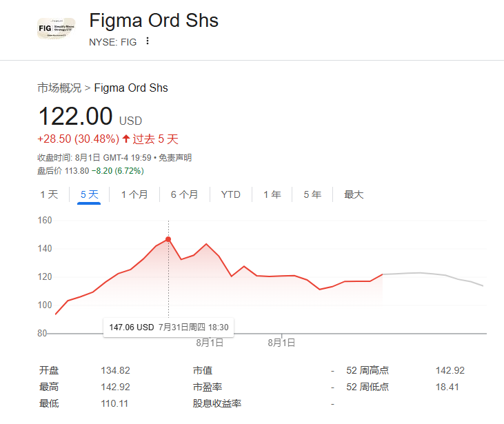Open the 市场概况 breadcrumb link
This screenshot has height=424, width=504.
point(59,88)
